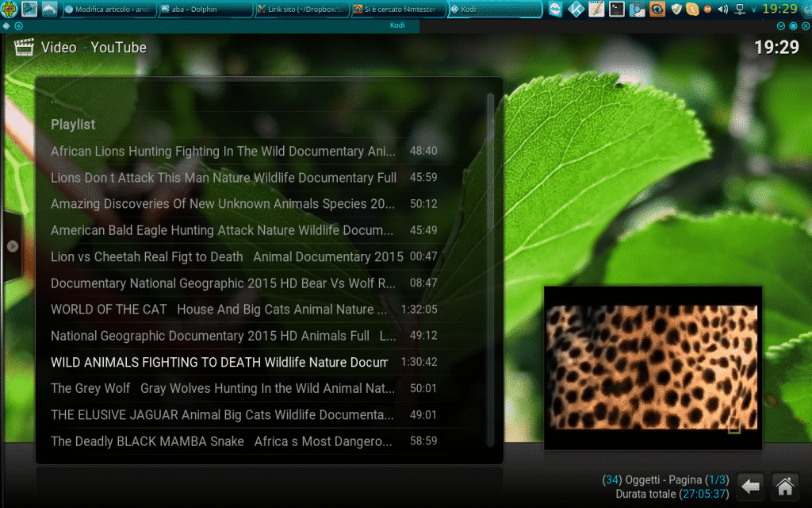The width and height of the screenshot is (812, 508).
Task: Launch Dolphin file manager from panel icon
Action: click(x=50, y=9)
